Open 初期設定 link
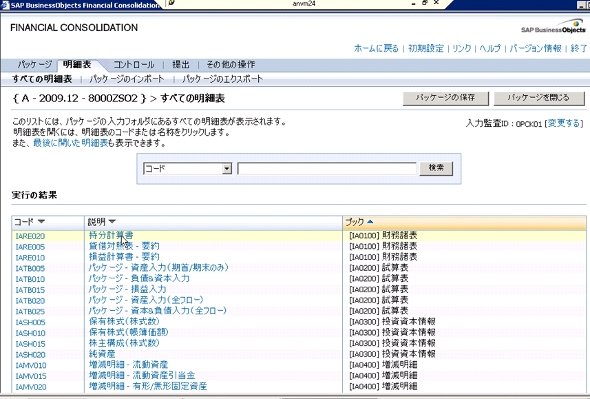 point(426,48)
